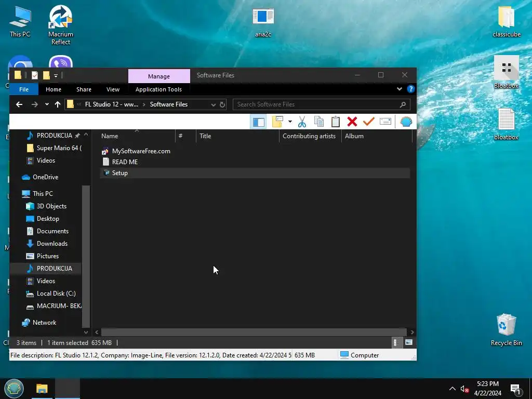532x399 pixels.
Task: Click the Email envelope icon
Action: tap(385, 122)
